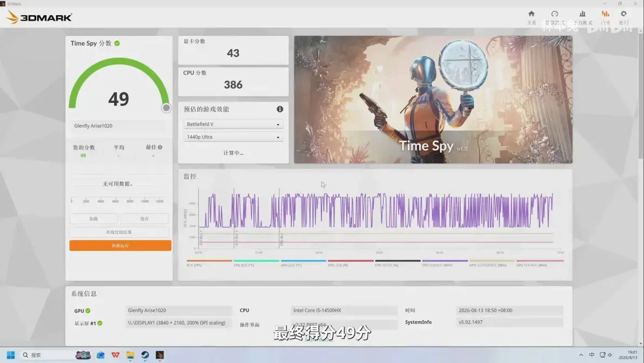Screen dimensions: 644x363
Task: Show hidden tray icons chevron
Action: pos(581,355)
